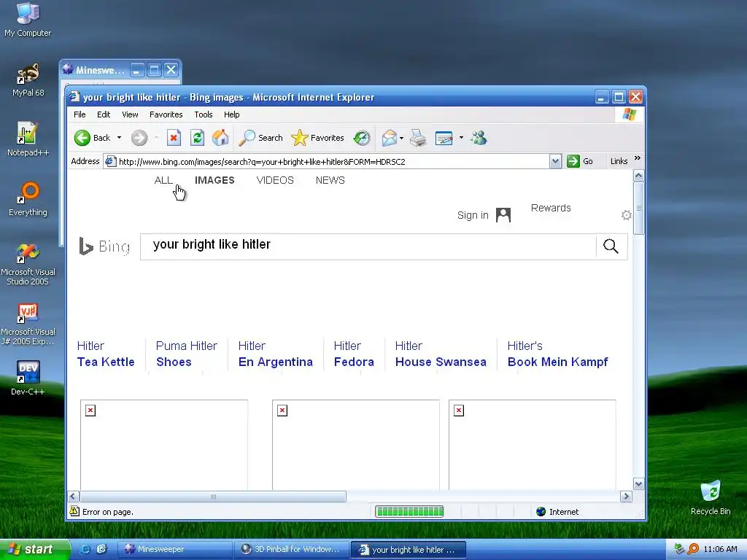
Task: Switch to Minesweeper taskbar button
Action: point(174,549)
